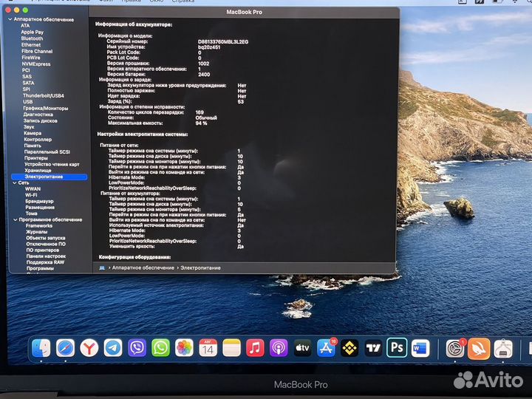
Task: Select FireWire in the sidebar
Action: pyautogui.click(x=31, y=58)
